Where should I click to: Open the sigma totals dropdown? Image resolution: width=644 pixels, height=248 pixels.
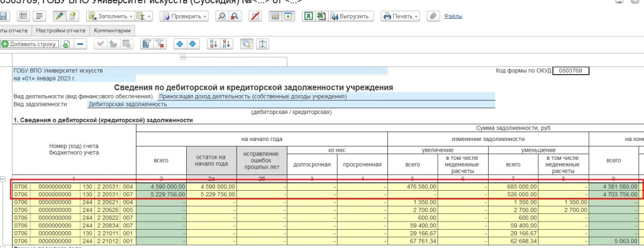coord(143,16)
